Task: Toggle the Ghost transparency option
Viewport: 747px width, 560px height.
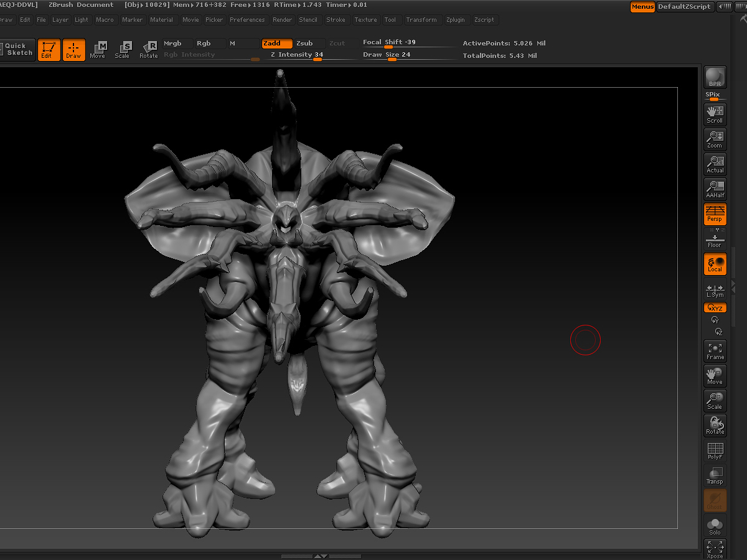Action: click(x=715, y=500)
